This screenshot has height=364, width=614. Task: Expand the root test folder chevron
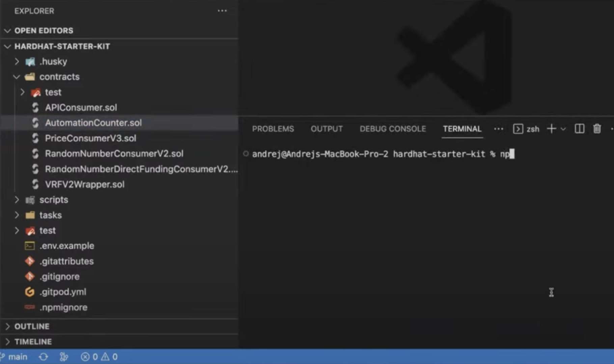click(17, 230)
